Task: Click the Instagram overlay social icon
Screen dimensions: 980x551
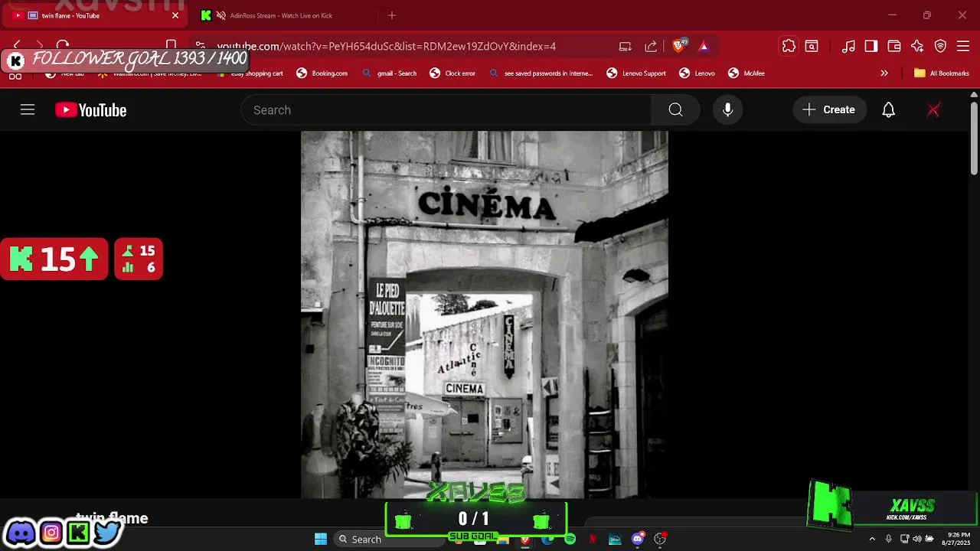Action: point(51,533)
